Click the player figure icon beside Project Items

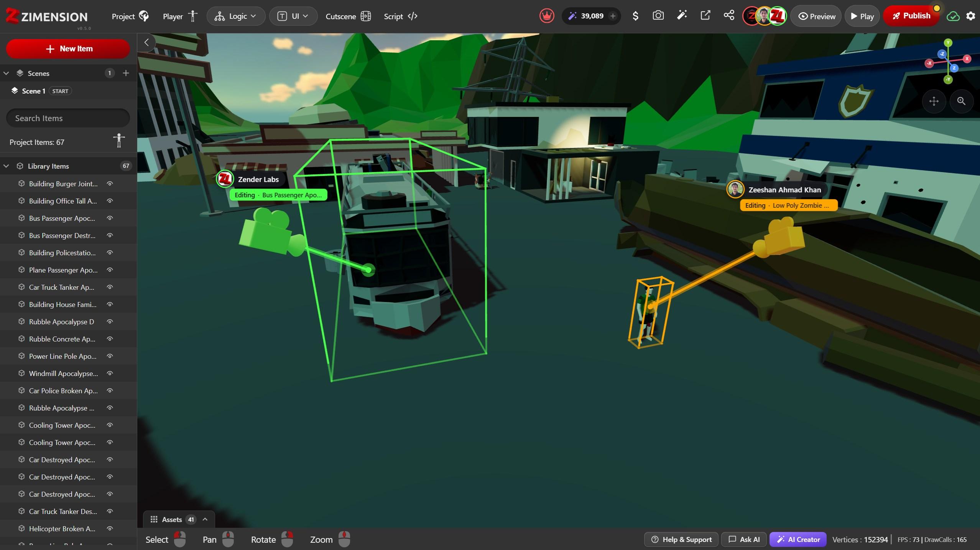[119, 141]
